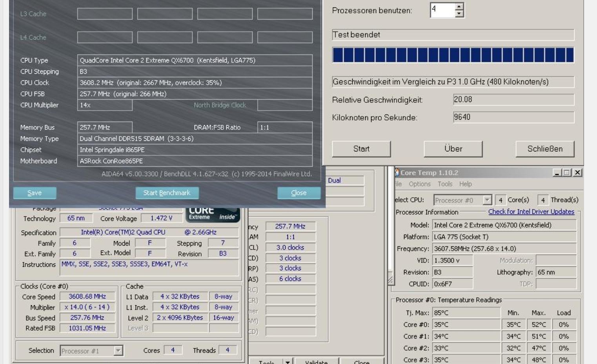Image resolution: width=597 pixels, height=364 pixels.
Task: Minimize the Core Temp window
Action: click(557, 173)
